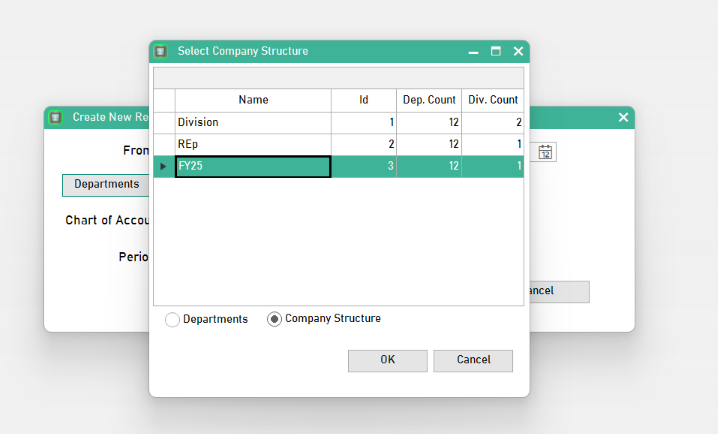This screenshot has height=434, width=718.
Task: Select the Departments radio button
Action: point(173,320)
